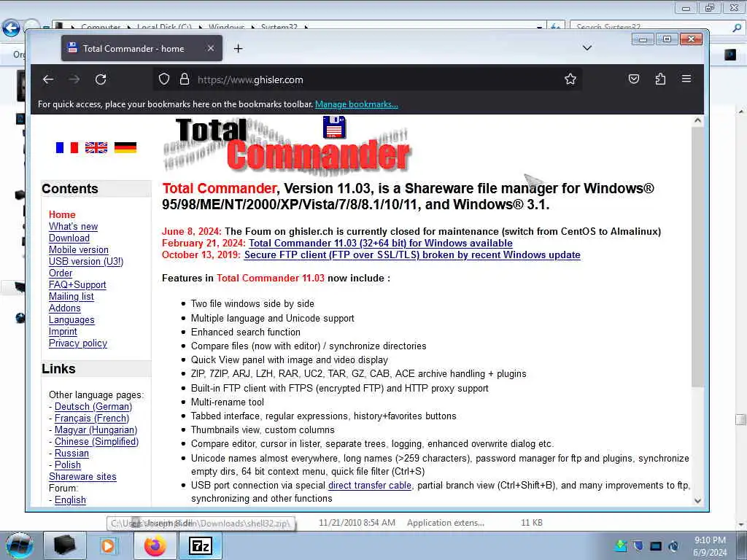Click the page scrollbar up arrow
The image size is (747, 560).
697,120
